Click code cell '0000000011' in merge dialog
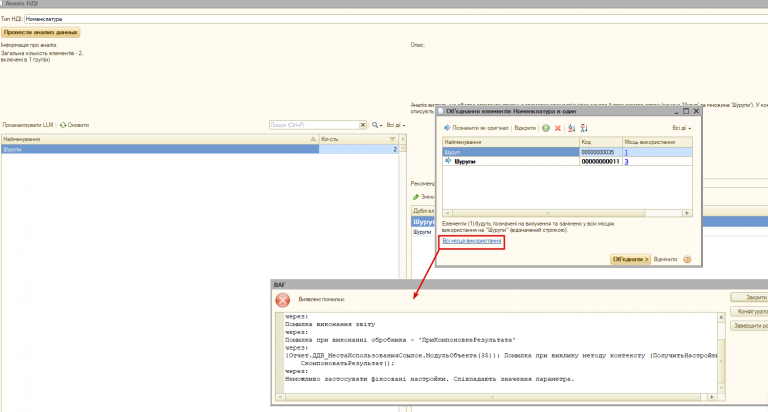Screen dimensions: 768x412 [x=600, y=161]
